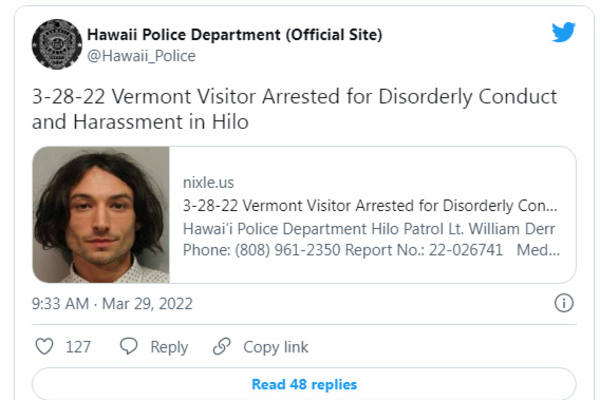Click the reply speech bubble icon
Image resolution: width=600 pixels, height=400 pixels.
pyautogui.click(x=128, y=347)
